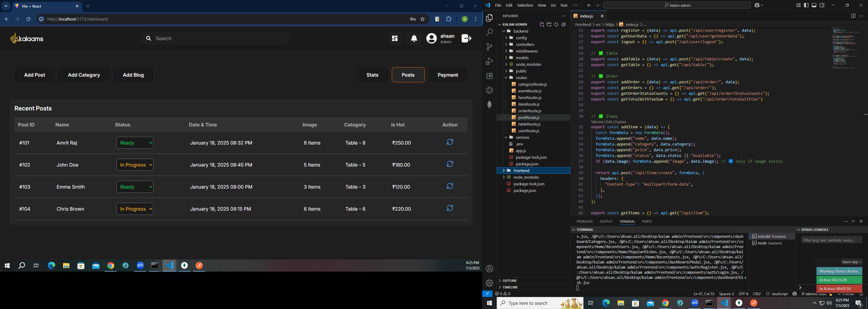Click the Payment button
Screen dimensions: 868x309
pos(448,75)
